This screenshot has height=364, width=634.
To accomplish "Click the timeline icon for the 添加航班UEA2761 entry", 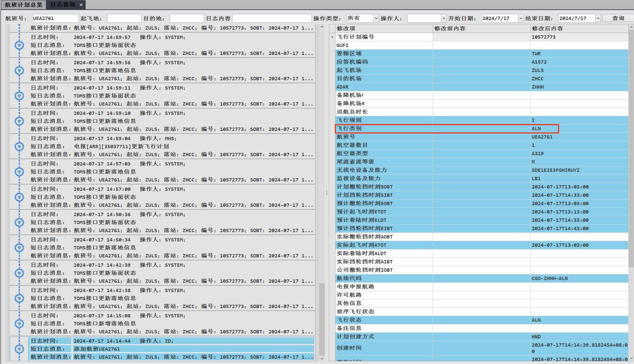I will (x=19, y=349).
